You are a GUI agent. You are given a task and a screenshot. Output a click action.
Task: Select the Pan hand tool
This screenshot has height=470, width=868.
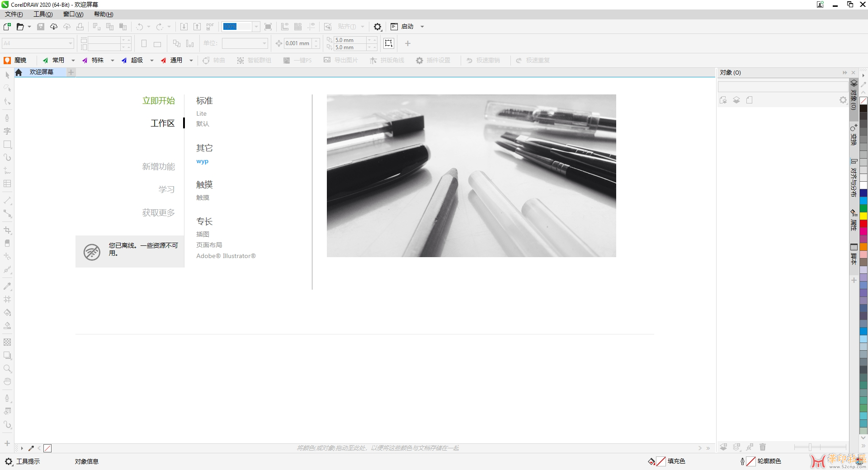tap(7, 381)
